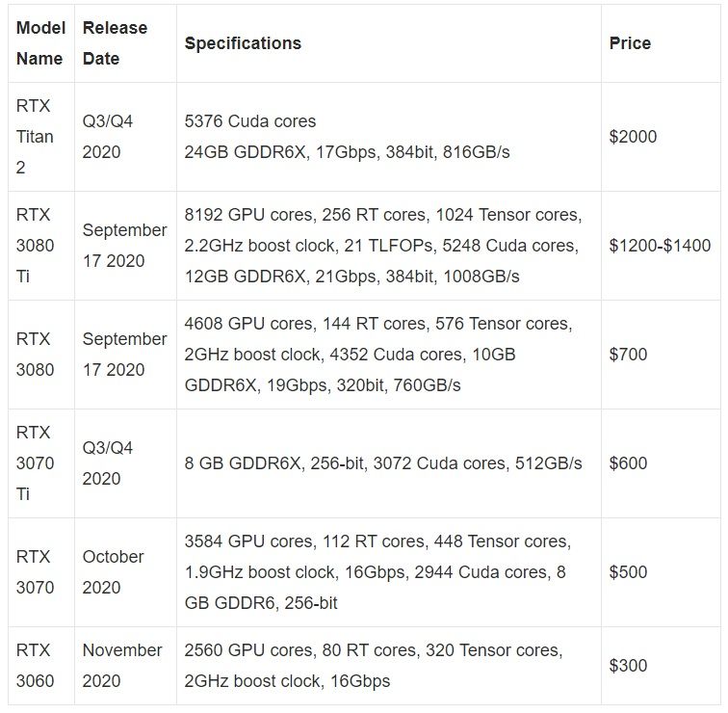Click the Price column header
Viewport: 728px width, 713px height.
[630, 43]
